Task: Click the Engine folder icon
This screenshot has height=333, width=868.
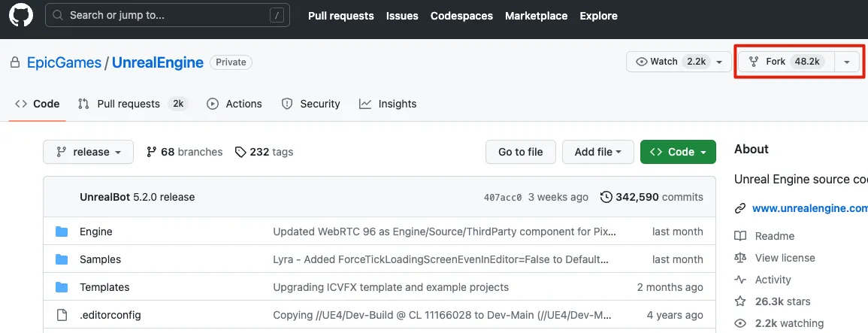Action: (62, 232)
